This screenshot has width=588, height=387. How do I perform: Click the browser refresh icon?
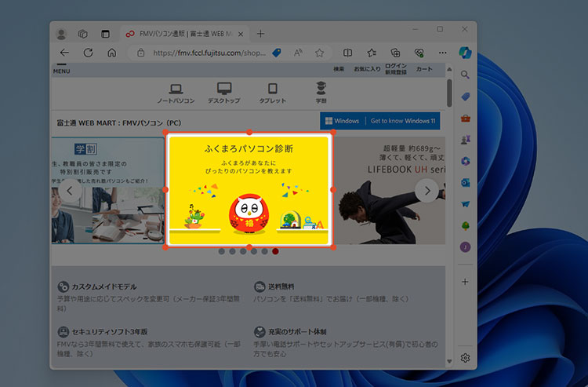tap(88, 53)
